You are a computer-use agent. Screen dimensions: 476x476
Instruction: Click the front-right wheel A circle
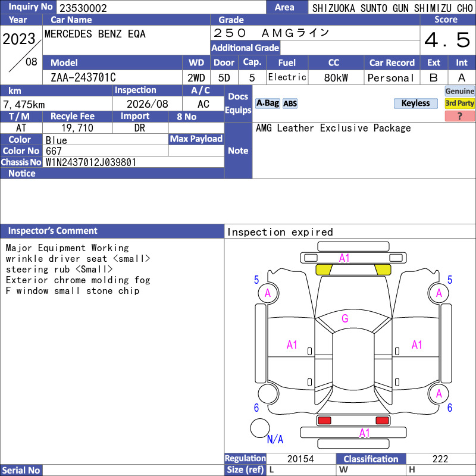(439, 293)
